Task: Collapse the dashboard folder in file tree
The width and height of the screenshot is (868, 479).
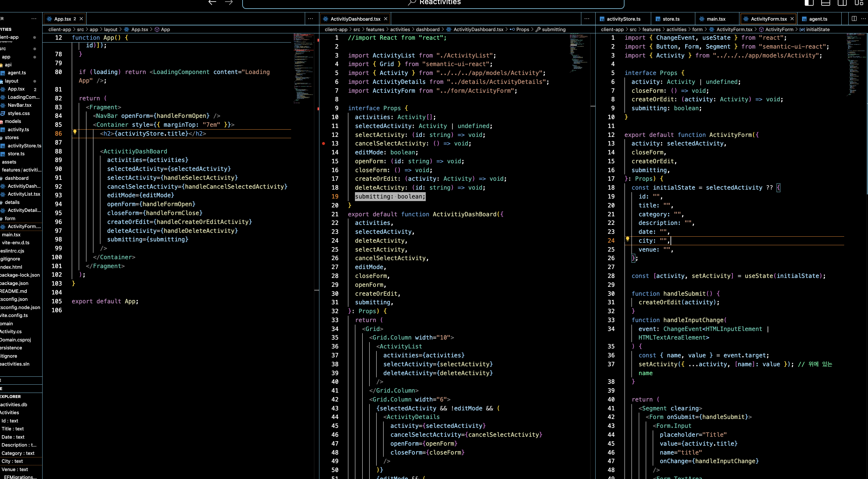Action: click(16, 178)
